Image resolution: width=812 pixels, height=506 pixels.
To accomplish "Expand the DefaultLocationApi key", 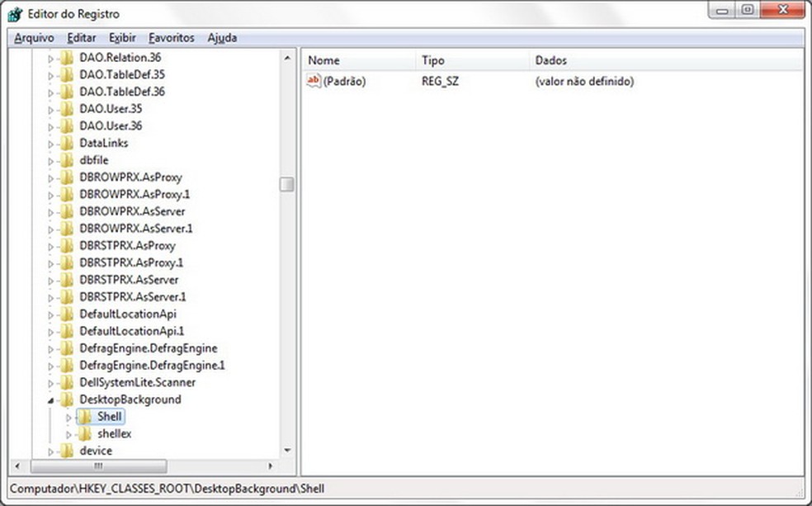I will [51, 314].
